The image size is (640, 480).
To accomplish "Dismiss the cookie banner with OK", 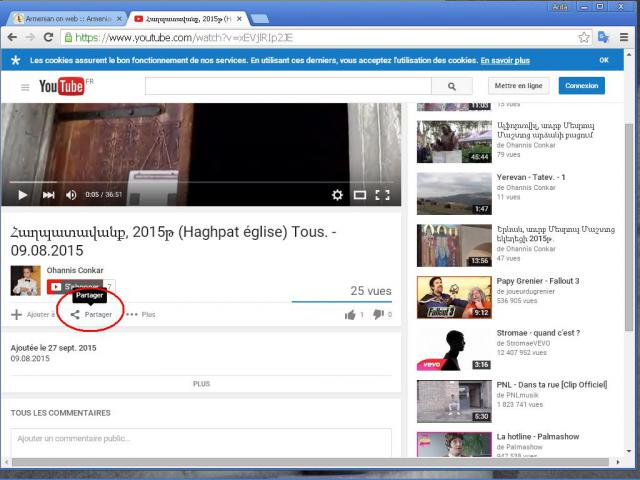I will 604,60.
